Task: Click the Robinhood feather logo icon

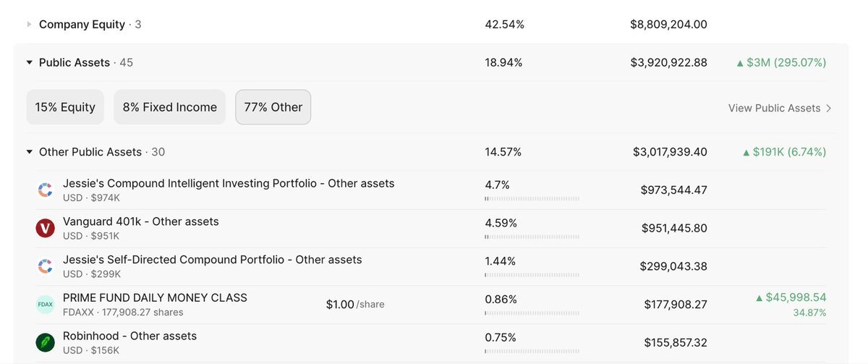Action: (x=46, y=342)
